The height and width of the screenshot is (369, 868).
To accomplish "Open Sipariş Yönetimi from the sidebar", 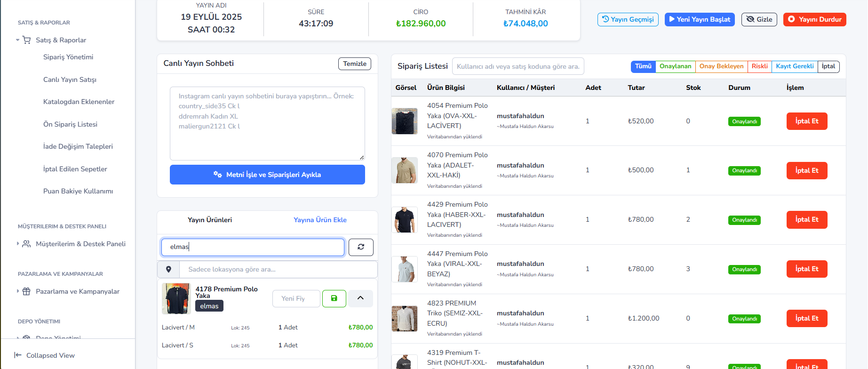I will [x=68, y=57].
